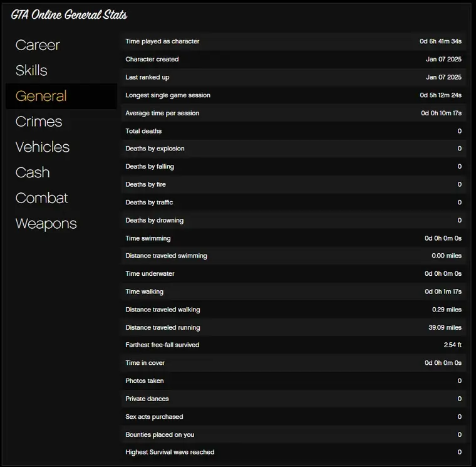The width and height of the screenshot is (476, 467).
Task: Click the Bounties placed on you row
Action: pos(293,435)
